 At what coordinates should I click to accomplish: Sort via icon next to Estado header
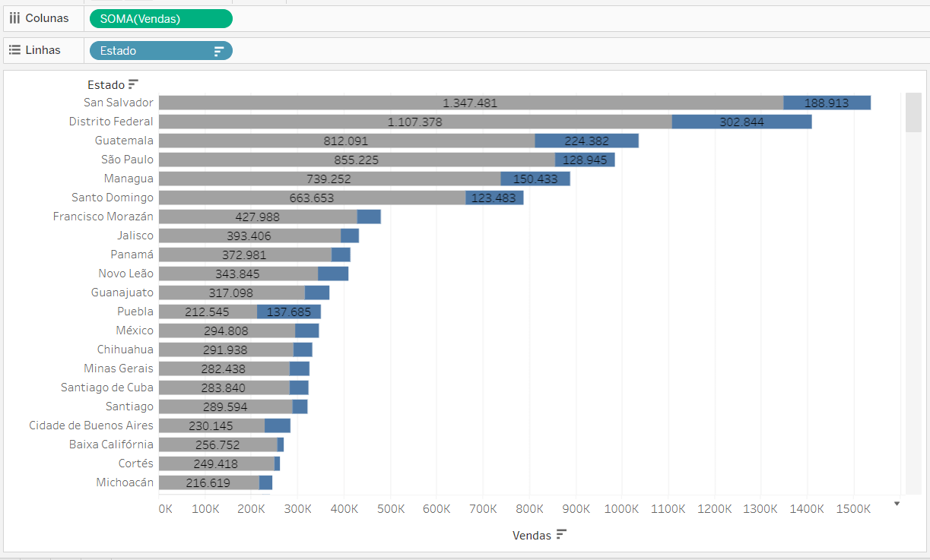pyautogui.click(x=133, y=84)
